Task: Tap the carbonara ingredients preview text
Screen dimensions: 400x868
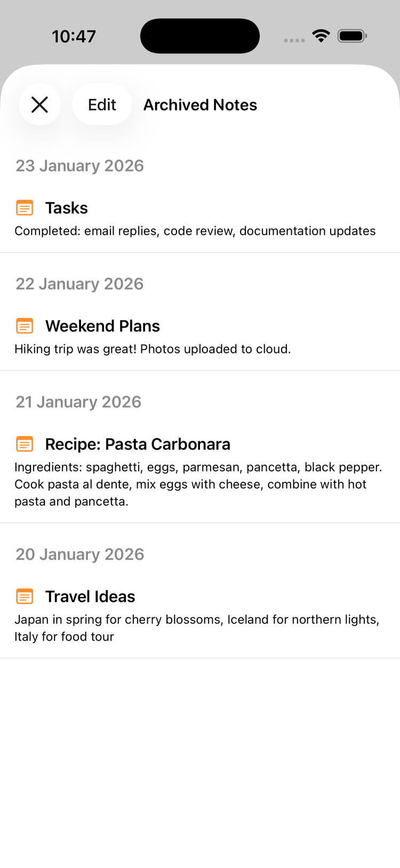Action: click(197, 484)
